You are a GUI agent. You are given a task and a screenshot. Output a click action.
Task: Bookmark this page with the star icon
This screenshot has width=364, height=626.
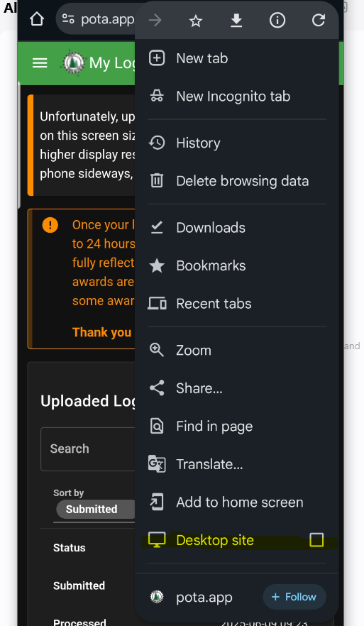(196, 21)
